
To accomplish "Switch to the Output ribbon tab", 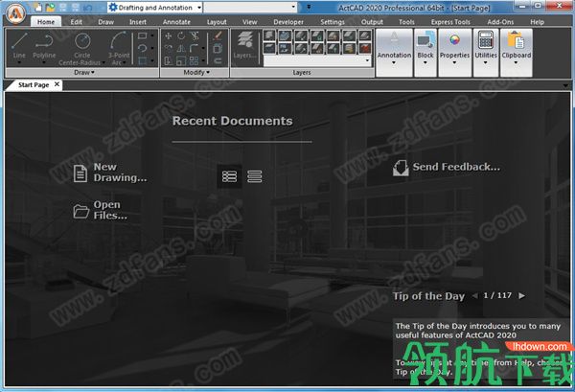I will click(372, 22).
